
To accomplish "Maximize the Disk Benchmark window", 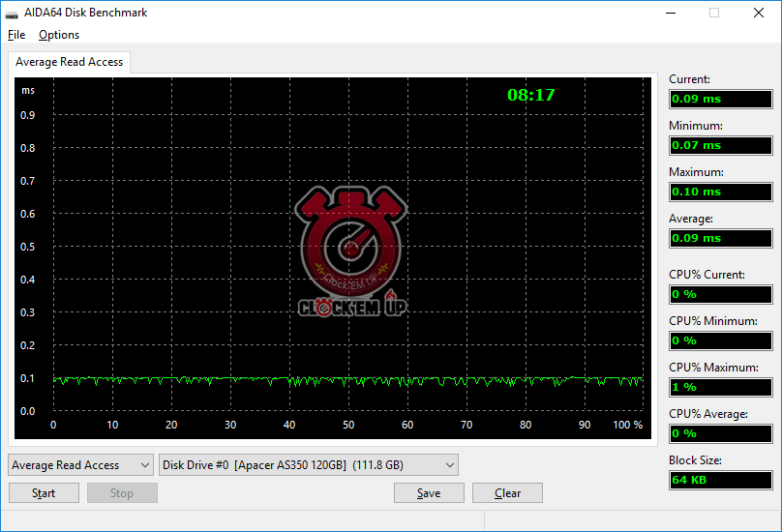I will 714,13.
